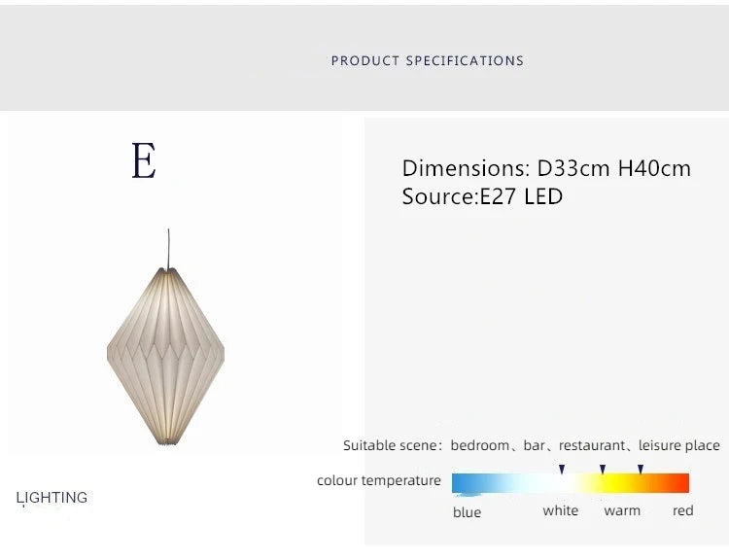Click the lamp's hanging cord
The image size is (729, 560).
[x=167, y=246]
